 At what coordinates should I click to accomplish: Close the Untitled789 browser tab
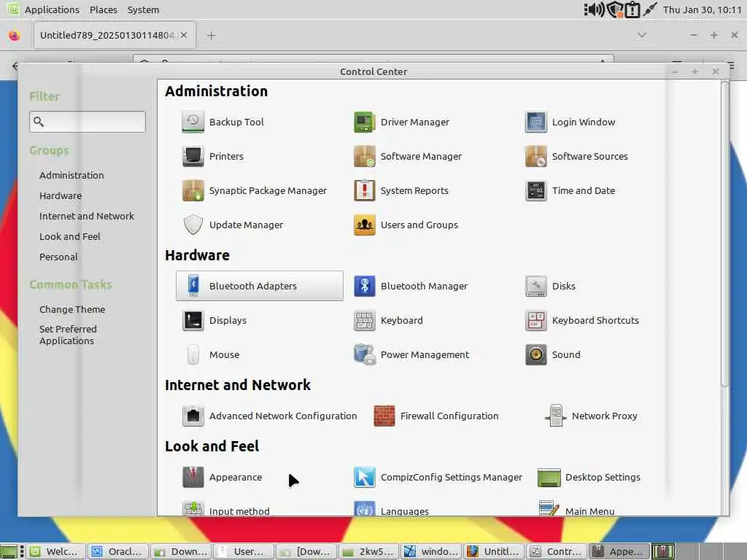coord(184,35)
